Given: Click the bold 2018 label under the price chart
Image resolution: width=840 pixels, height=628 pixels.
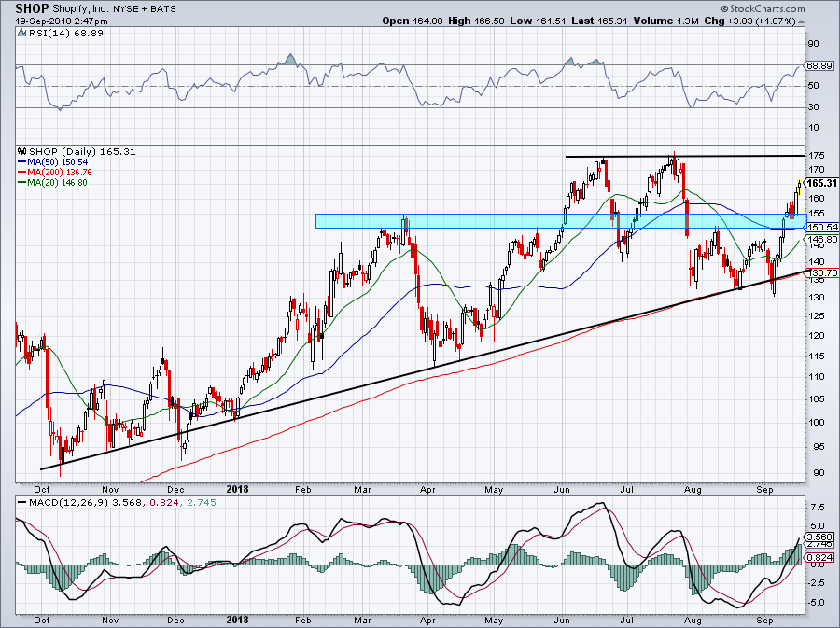Looking at the screenshot, I should 237,489.
